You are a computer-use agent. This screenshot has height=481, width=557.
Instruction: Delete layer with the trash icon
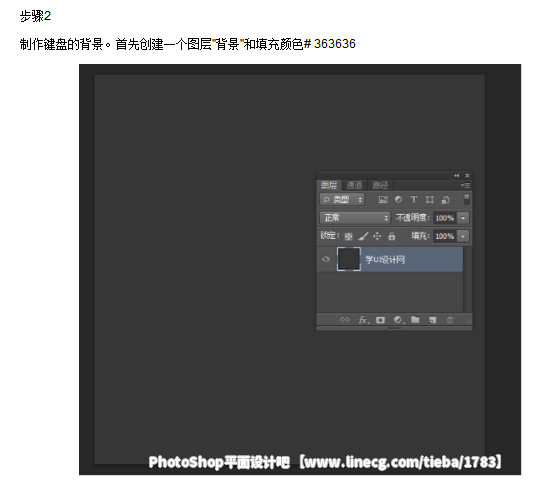[450, 320]
